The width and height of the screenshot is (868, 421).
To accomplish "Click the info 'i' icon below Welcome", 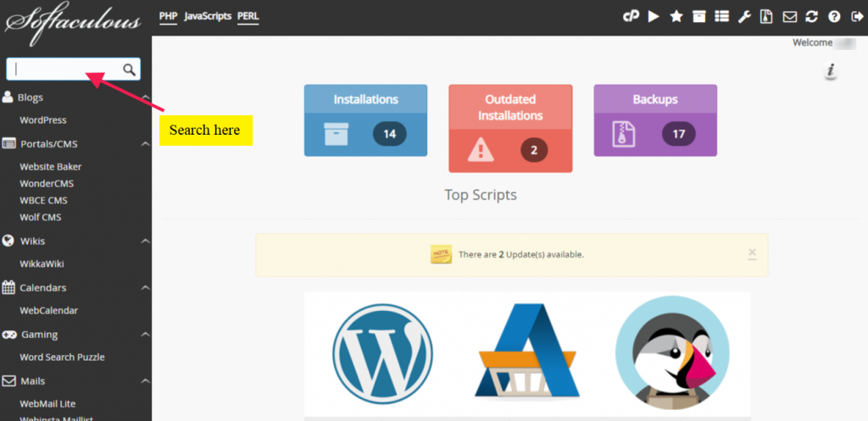I will [831, 71].
